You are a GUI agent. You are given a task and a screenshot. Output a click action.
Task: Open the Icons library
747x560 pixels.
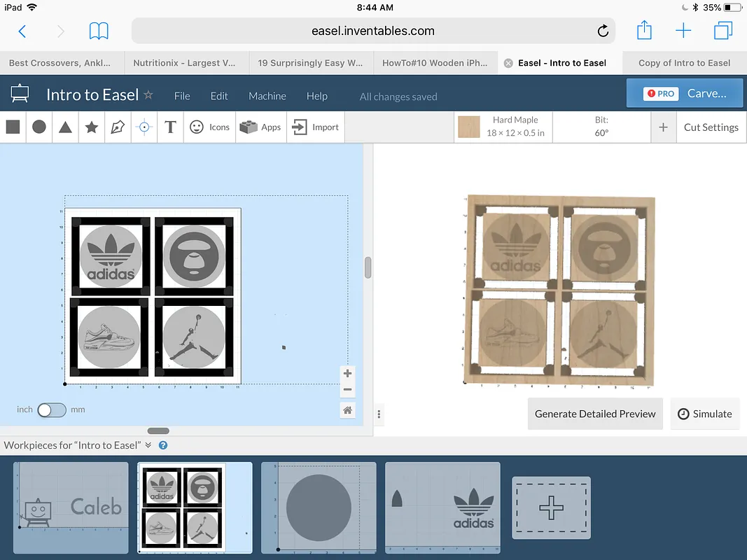point(209,127)
